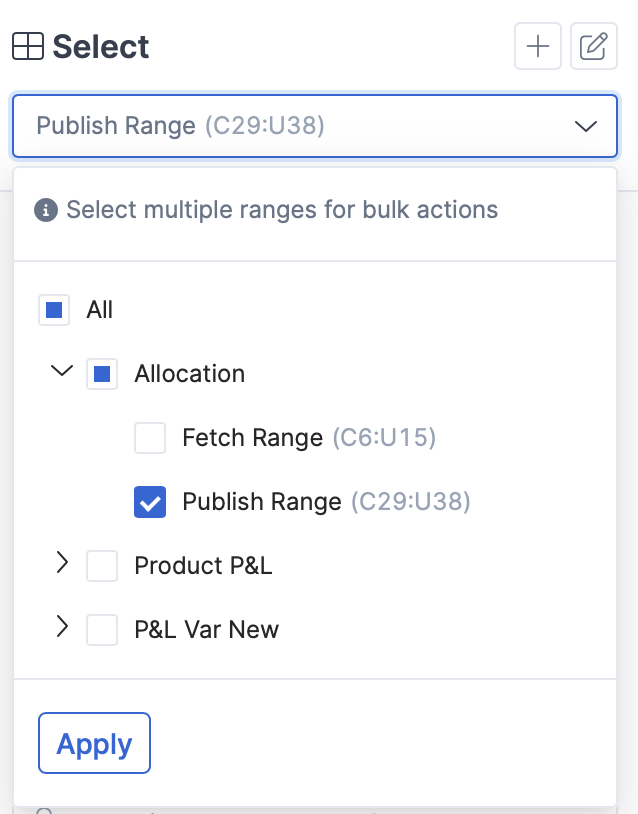Toggle the Allocation group checkbox
This screenshot has height=814, width=638.
(x=102, y=374)
